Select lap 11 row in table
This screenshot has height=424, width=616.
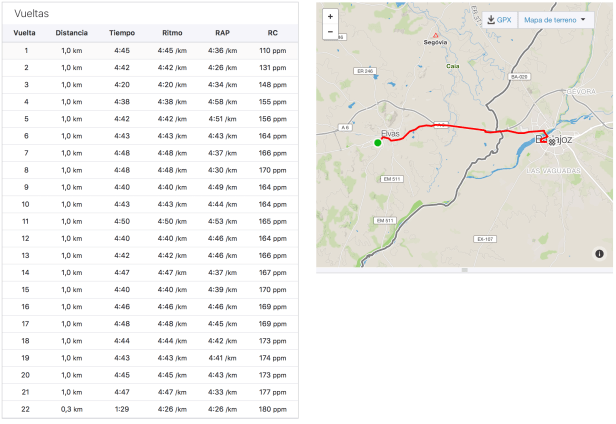tap(150, 221)
